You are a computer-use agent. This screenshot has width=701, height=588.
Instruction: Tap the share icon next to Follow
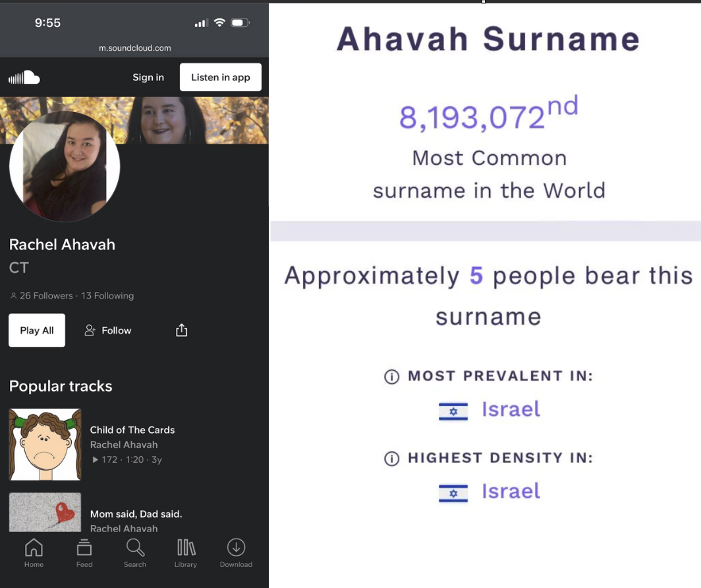click(182, 330)
